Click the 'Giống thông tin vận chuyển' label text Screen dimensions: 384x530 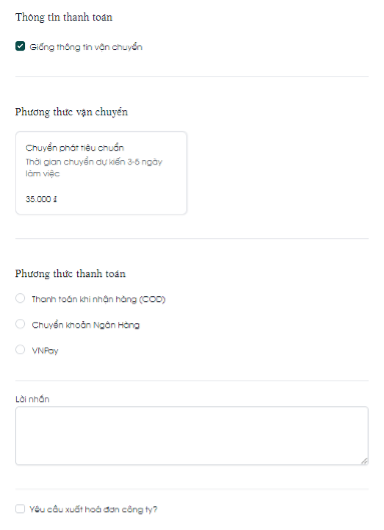(86, 47)
